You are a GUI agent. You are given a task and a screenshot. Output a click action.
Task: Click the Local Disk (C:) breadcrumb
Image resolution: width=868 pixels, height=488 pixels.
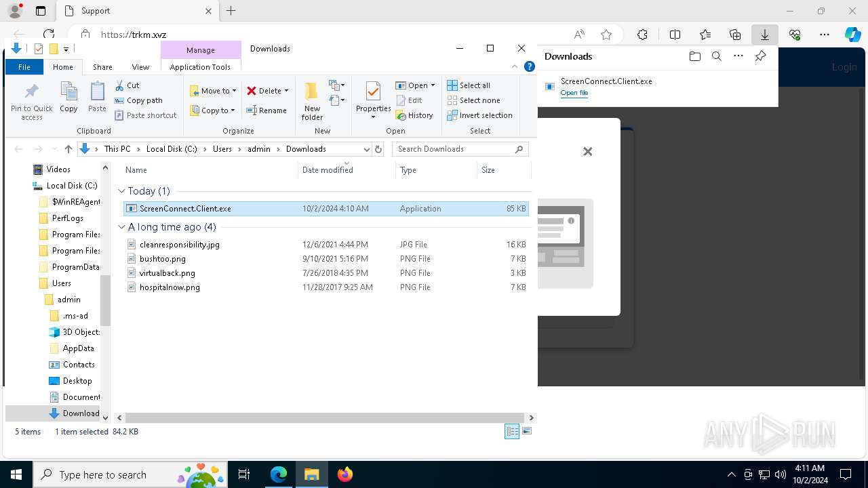172,149
